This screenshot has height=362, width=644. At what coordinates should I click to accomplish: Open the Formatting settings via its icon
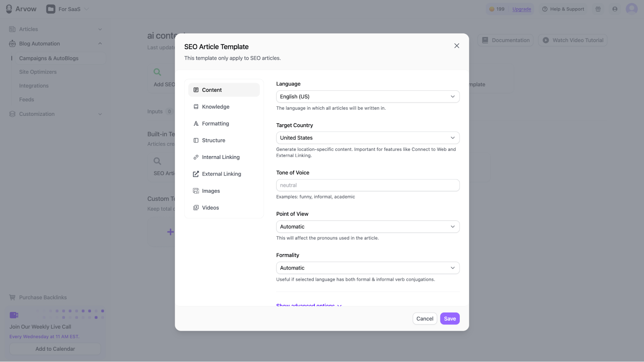click(x=196, y=123)
